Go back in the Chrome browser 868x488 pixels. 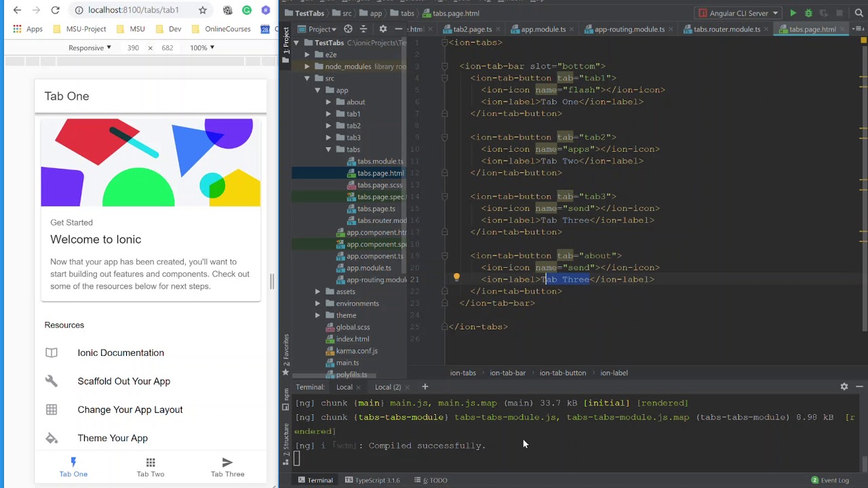point(17,10)
